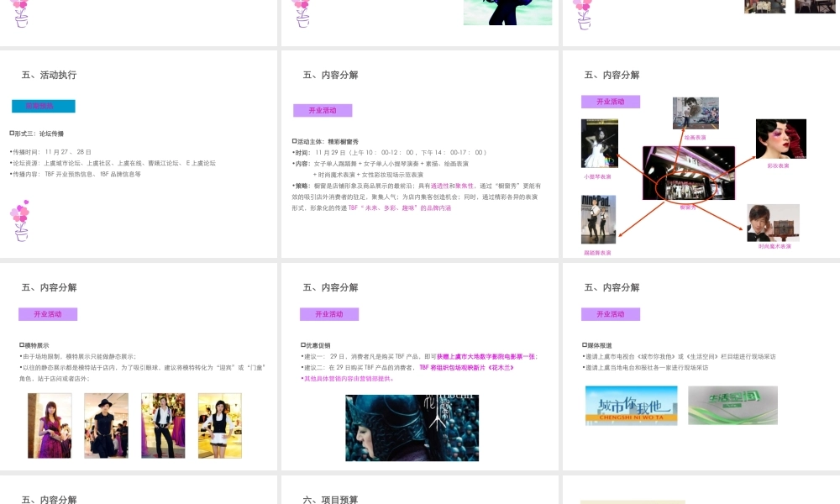Click the 建议二 bullet line
840x504 pixels.
tap(407, 368)
